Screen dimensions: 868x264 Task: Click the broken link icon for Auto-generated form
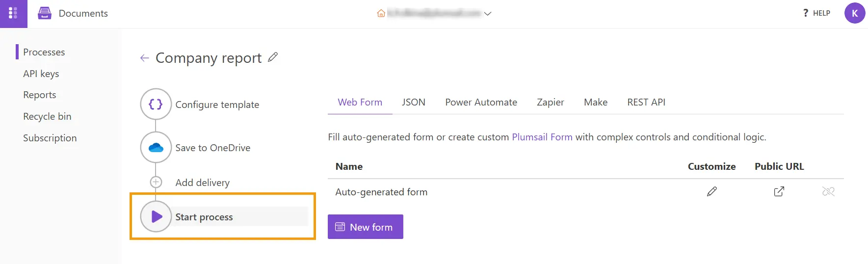[x=828, y=191]
